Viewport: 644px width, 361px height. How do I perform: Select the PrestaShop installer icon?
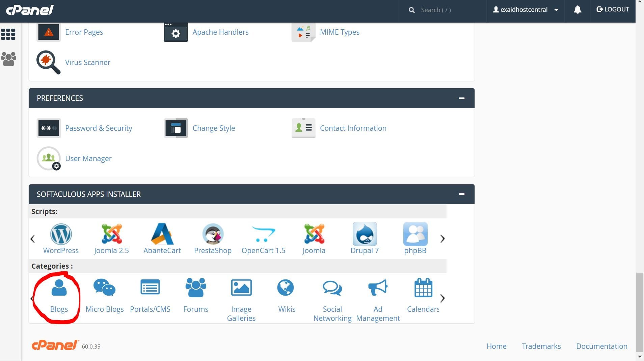coord(213,234)
